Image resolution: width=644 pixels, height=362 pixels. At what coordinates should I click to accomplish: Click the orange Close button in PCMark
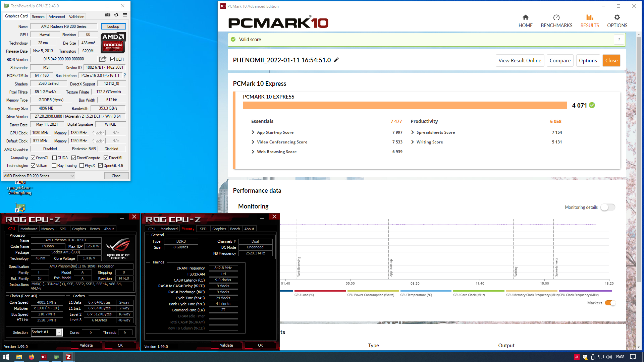[611, 61]
